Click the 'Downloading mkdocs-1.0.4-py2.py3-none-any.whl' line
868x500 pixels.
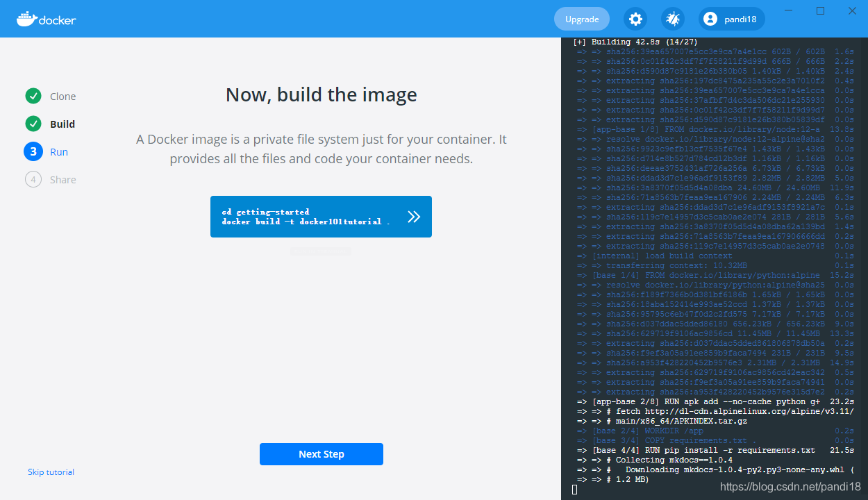point(715,470)
